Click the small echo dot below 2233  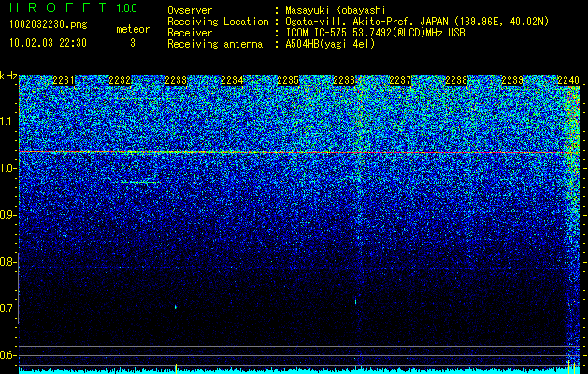click(x=176, y=307)
